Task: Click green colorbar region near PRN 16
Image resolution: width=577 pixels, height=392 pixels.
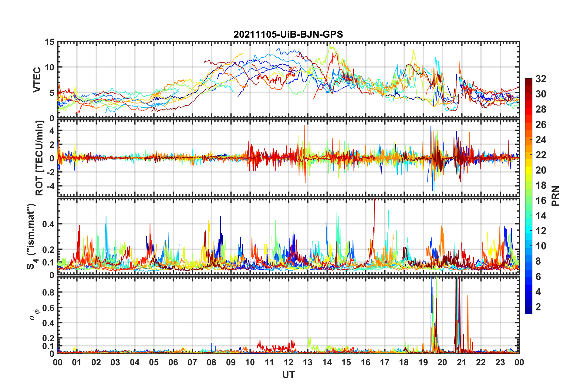Action: [529, 200]
